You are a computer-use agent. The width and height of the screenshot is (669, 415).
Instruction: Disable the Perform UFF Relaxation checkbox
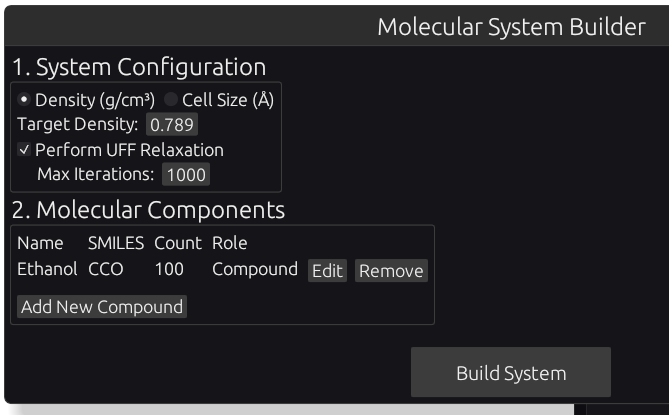click(x=25, y=150)
